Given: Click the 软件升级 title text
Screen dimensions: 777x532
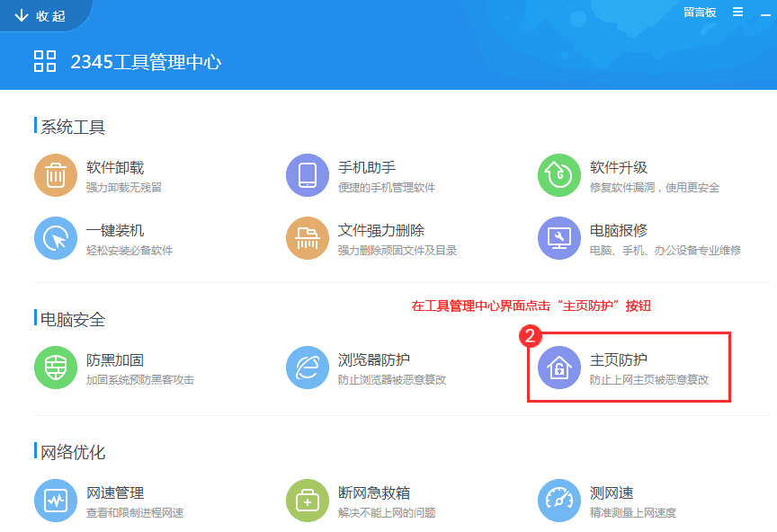Looking at the screenshot, I should 619,167.
